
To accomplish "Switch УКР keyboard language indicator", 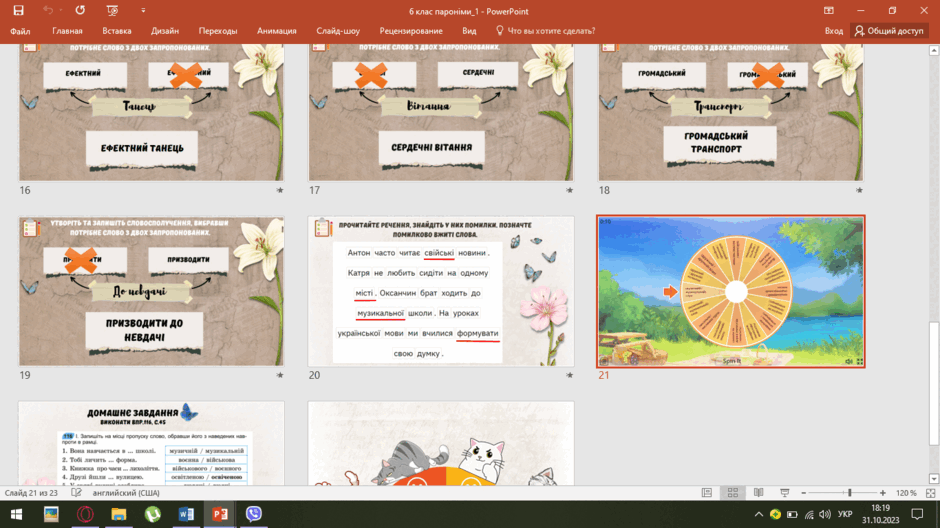I will coord(845,514).
